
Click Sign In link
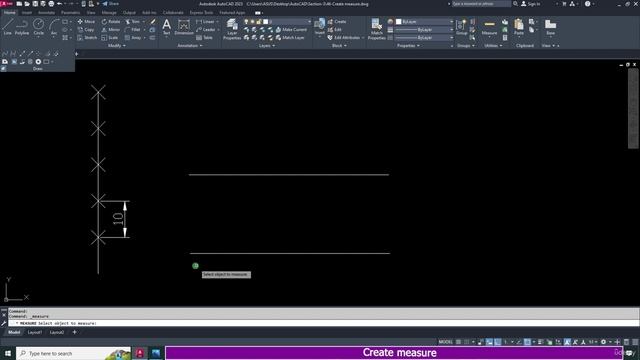531,4
